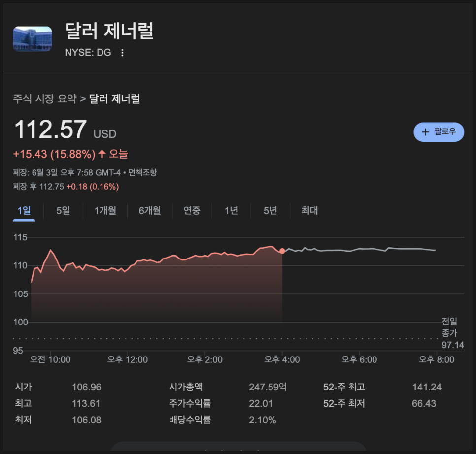Click the 시가총액 value 247.59억

[268, 388]
